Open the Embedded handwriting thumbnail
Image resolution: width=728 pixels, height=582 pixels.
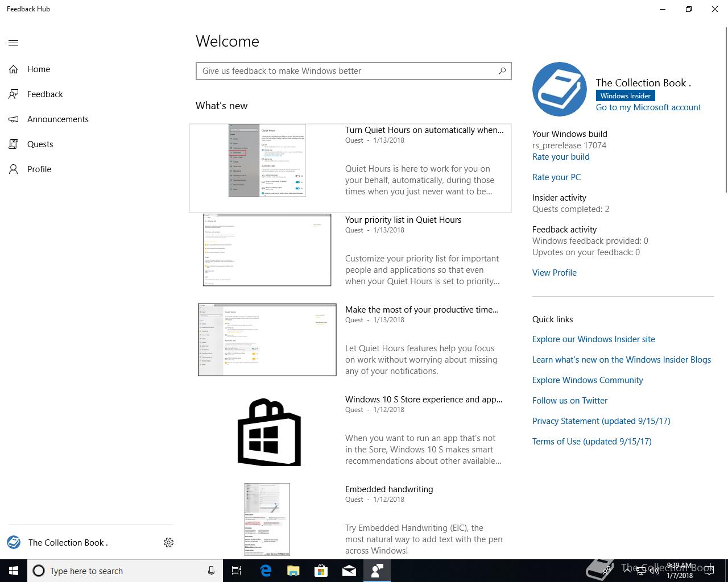point(267,519)
